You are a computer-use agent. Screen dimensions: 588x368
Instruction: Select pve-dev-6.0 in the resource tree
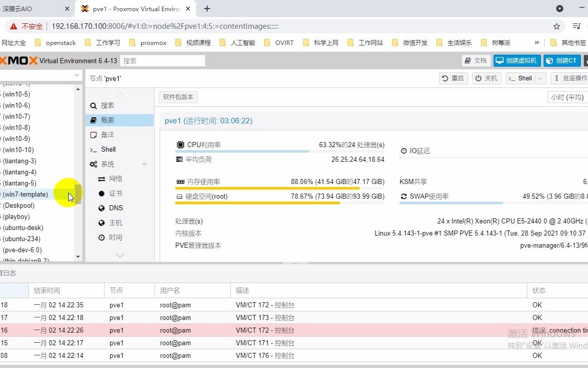(x=22, y=250)
